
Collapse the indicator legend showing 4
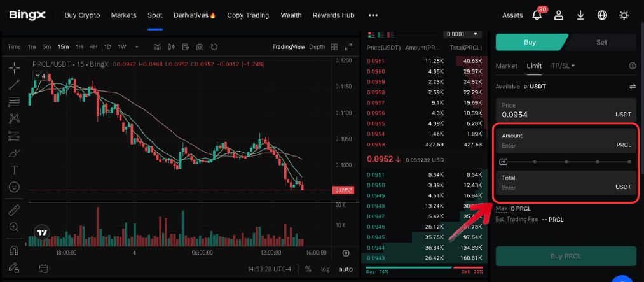coord(41,76)
